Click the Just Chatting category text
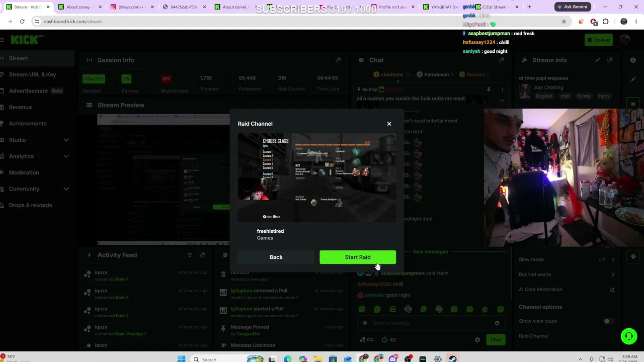This screenshot has width=644, height=362. (x=548, y=87)
